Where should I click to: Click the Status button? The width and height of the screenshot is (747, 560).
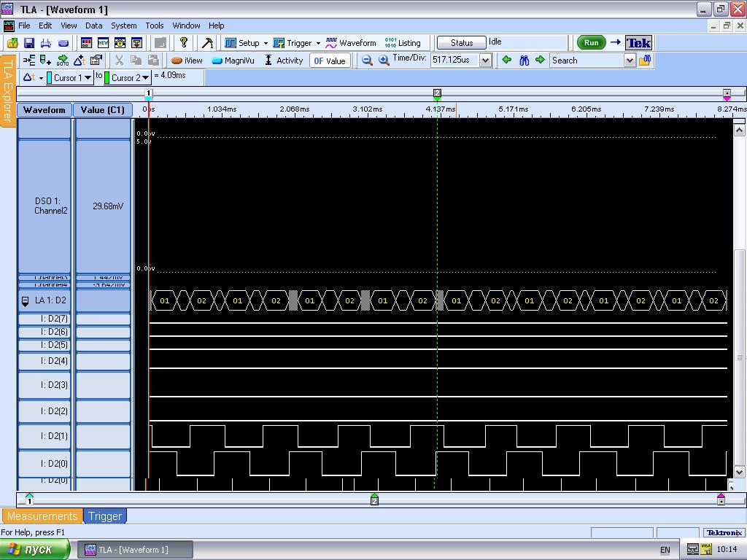(462, 43)
